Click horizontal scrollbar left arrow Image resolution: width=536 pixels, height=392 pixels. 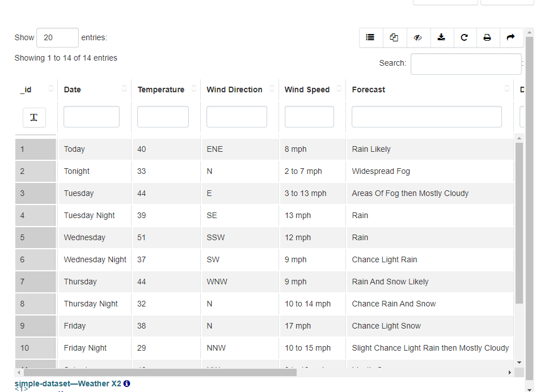pyautogui.click(x=19, y=372)
